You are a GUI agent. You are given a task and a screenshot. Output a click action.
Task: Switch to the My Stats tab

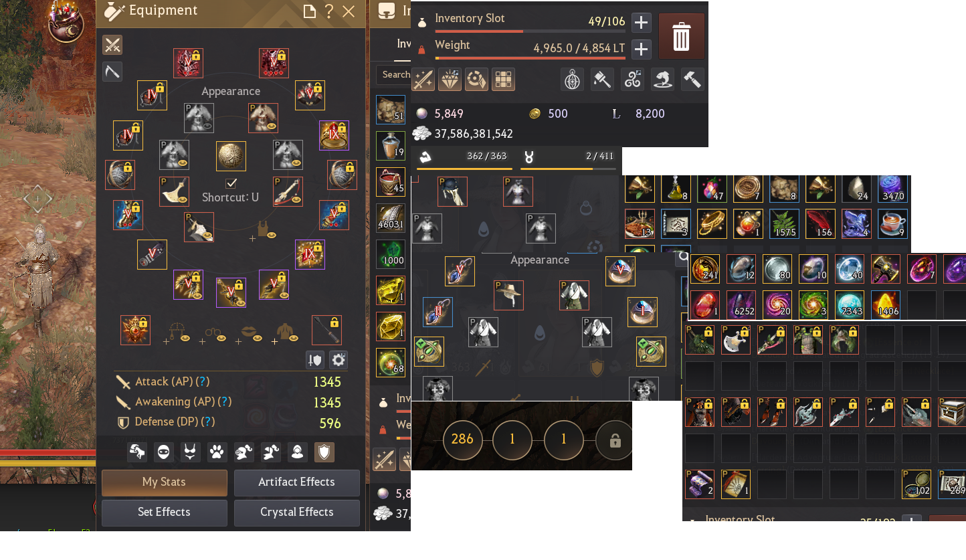click(x=165, y=482)
